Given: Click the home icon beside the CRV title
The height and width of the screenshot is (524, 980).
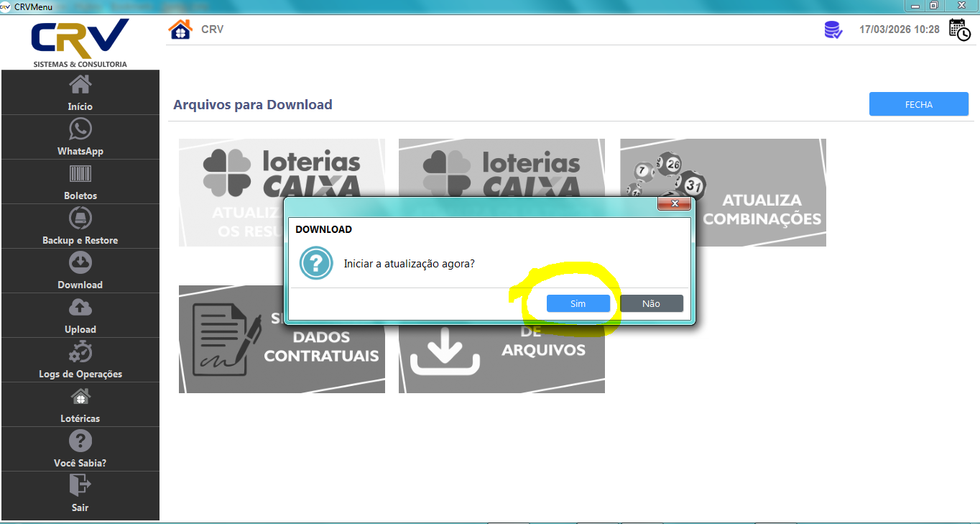Looking at the screenshot, I should [x=180, y=29].
